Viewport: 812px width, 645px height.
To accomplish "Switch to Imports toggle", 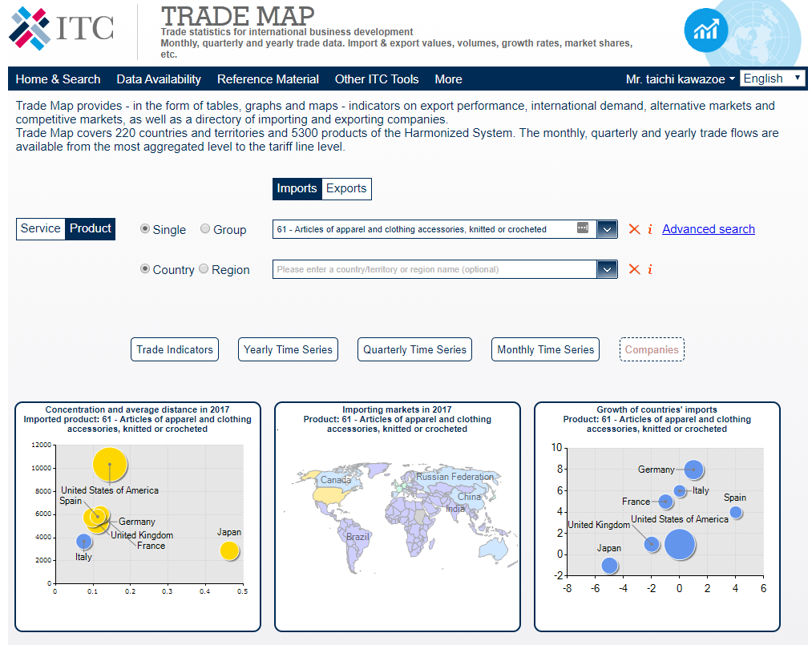I will pyautogui.click(x=297, y=188).
